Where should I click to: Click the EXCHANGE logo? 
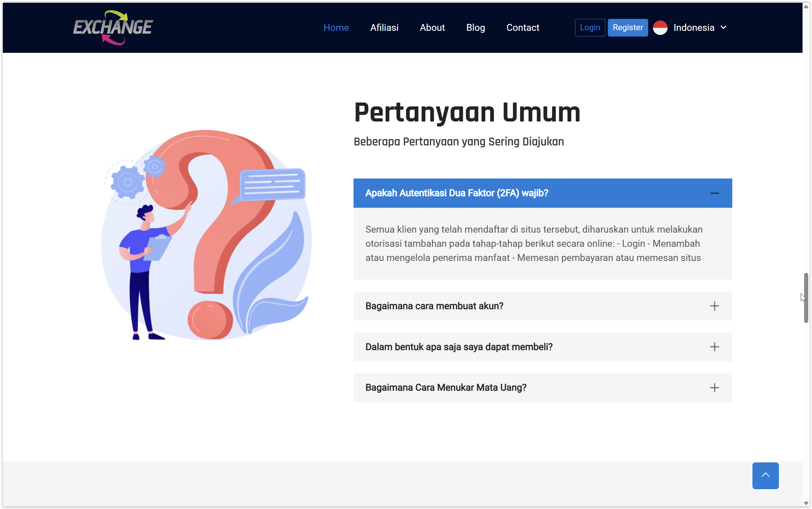click(x=113, y=28)
